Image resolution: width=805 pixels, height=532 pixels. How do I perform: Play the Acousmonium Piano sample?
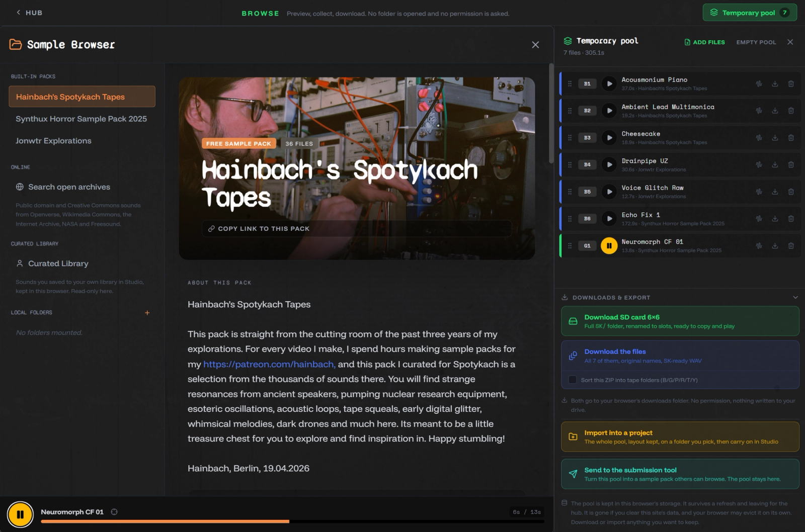[x=609, y=83]
